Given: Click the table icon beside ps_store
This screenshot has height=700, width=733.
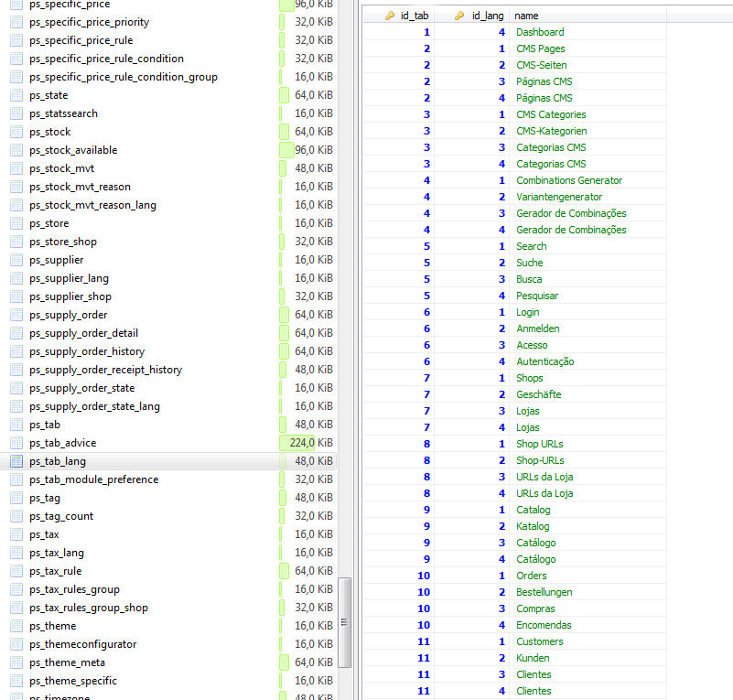Looking at the screenshot, I should (16, 223).
